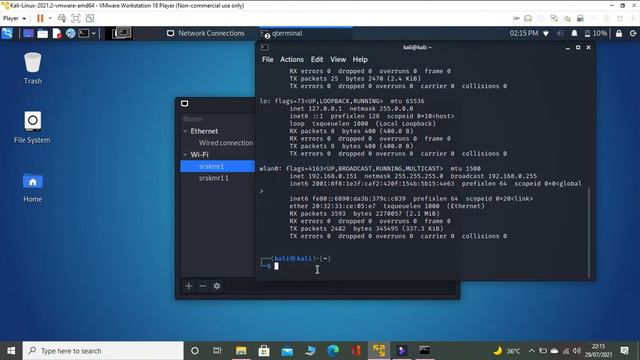Open Task View on Windows taskbar
This screenshot has height=360, width=640.
(217, 351)
